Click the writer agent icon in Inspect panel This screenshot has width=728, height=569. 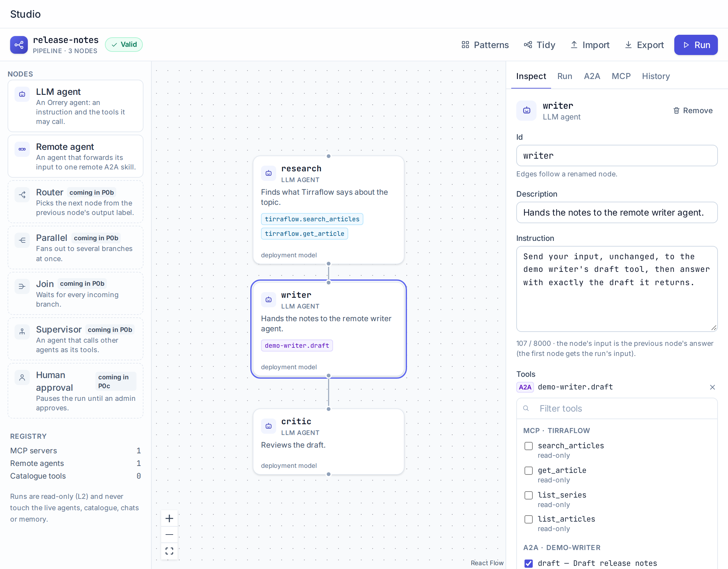(x=526, y=110)
